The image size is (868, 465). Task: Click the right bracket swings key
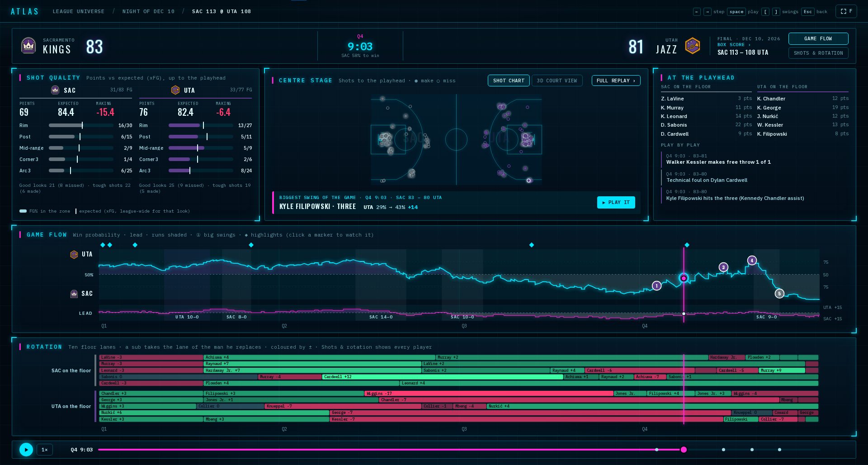(x=776, y=12)
